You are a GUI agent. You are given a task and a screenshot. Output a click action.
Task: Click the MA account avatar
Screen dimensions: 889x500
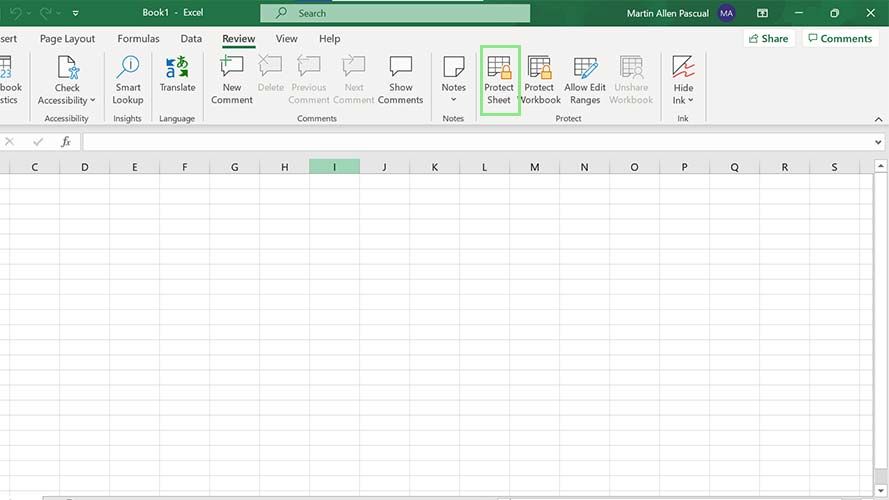(726, 13)
